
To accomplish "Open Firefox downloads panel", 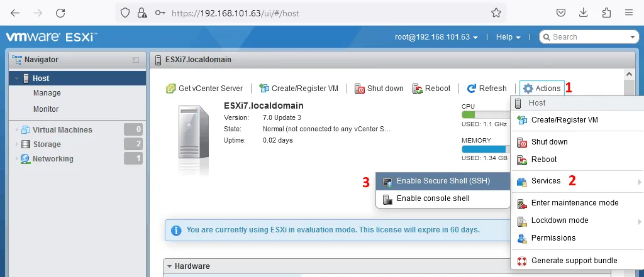I will [x=584, y=13].
